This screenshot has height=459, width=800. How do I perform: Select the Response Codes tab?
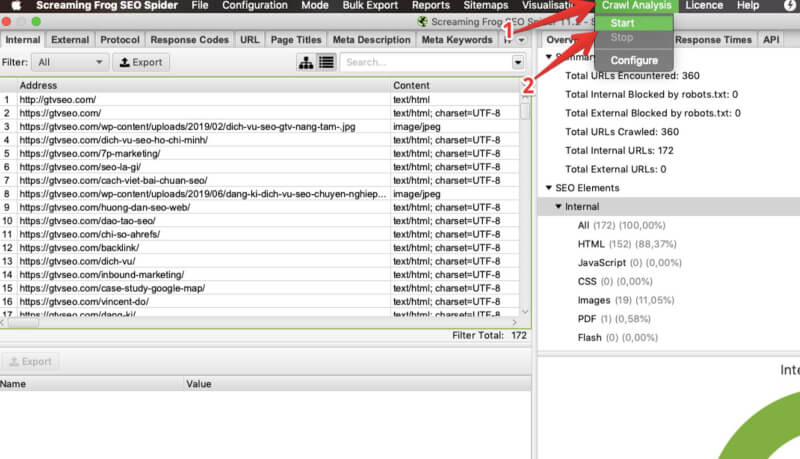coord(189,40)
